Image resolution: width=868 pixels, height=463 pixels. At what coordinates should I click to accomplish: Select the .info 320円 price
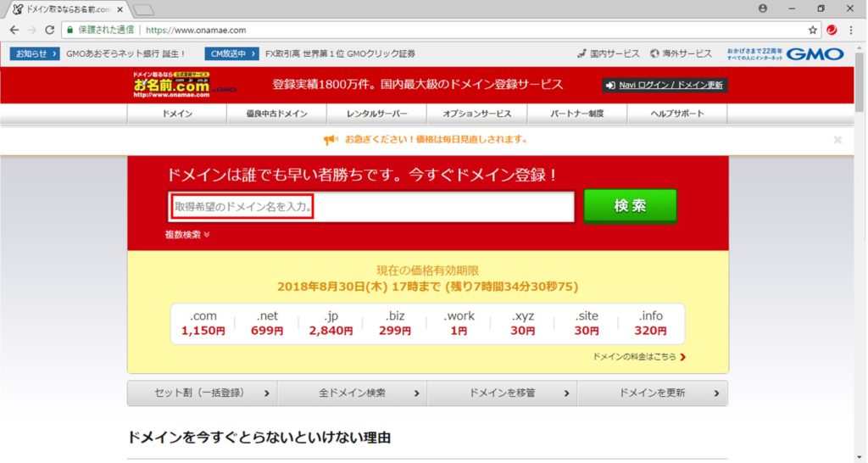[x=650, y=323]
